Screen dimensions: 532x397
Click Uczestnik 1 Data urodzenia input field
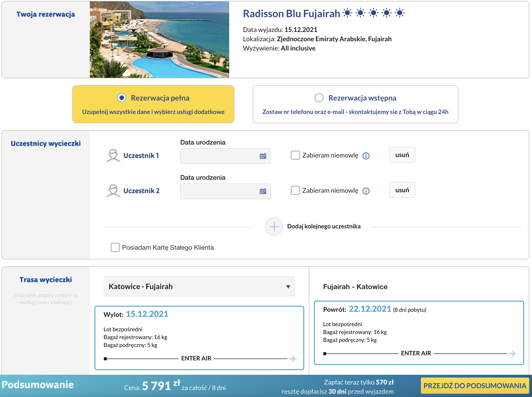(x=219, y=156)
